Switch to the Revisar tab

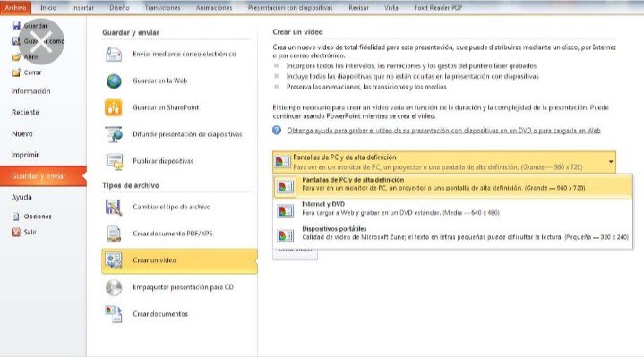click(358, 8)
